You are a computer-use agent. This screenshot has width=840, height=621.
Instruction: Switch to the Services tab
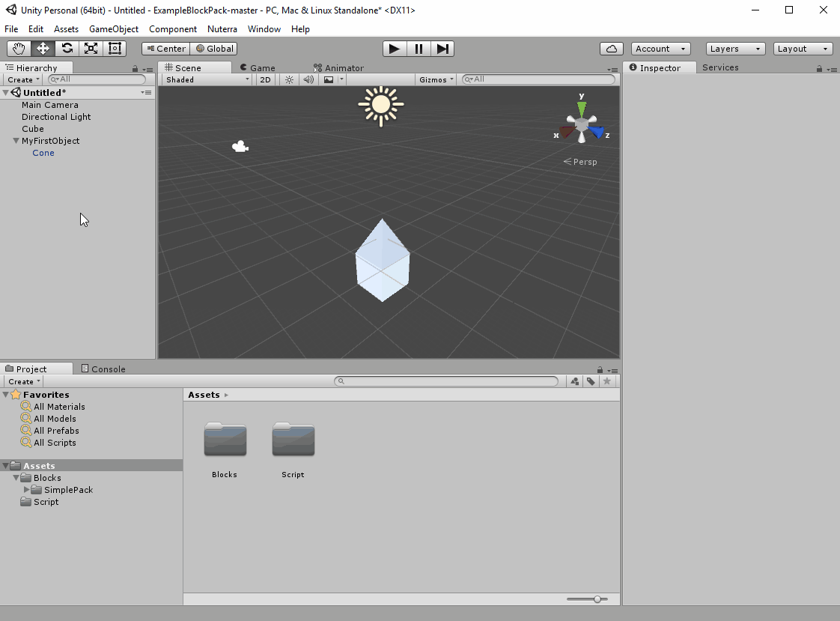[720, 67]
